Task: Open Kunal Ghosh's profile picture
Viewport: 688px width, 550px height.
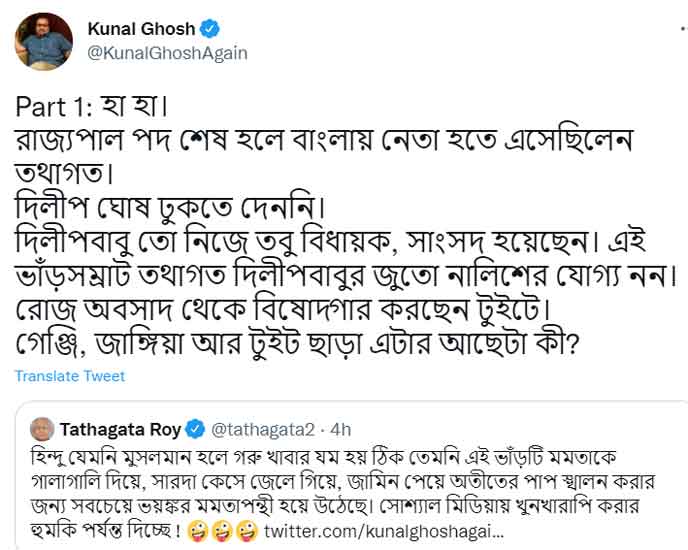Action: [x=44, y=42]
